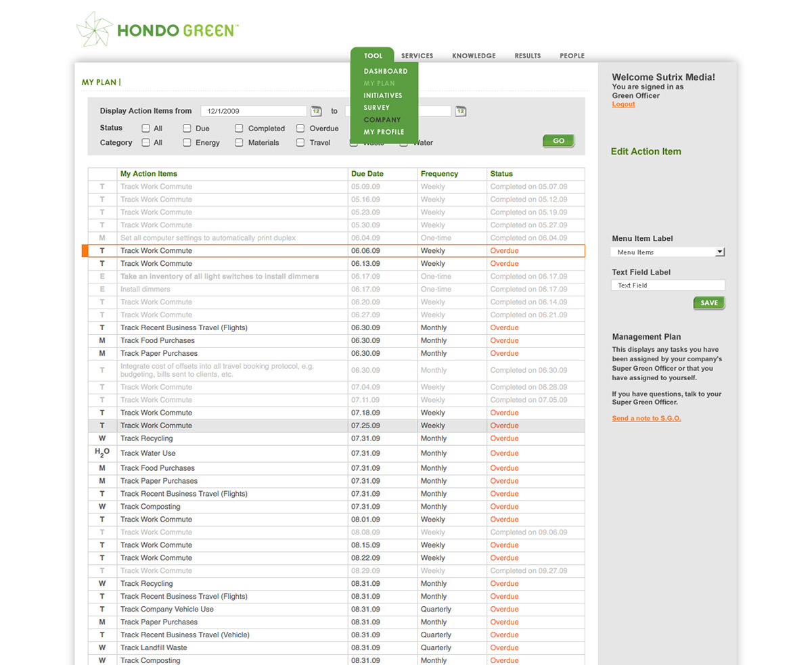Click the GO button to filter
Image resolution: width=812 pixels, height=665 pixels.
tap(558, 141)
